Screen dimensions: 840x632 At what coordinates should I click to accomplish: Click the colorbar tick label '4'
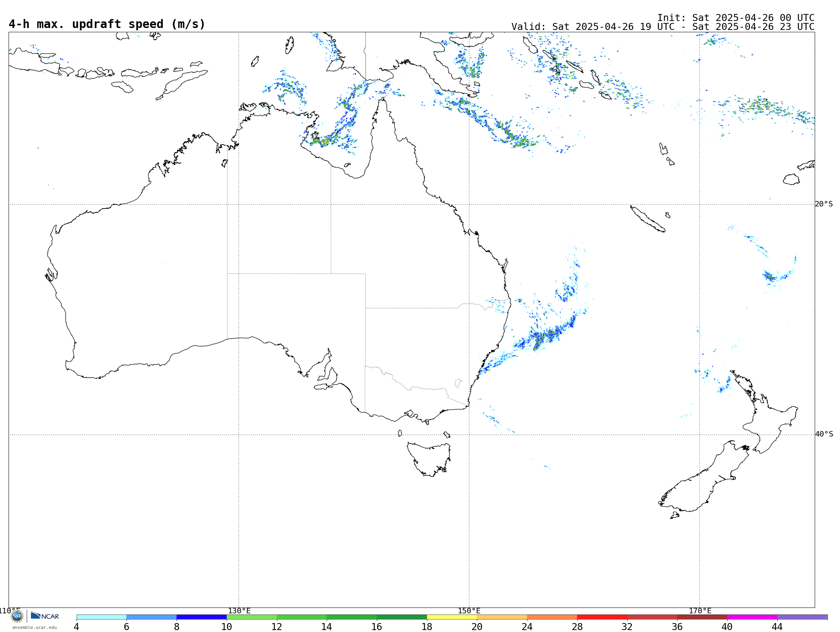click(x=77, y=627)
